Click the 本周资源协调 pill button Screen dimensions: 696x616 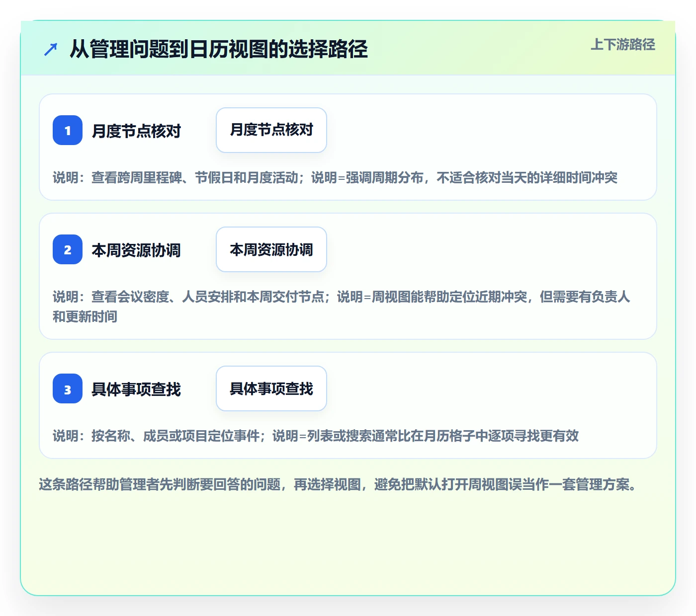[271, 249]
